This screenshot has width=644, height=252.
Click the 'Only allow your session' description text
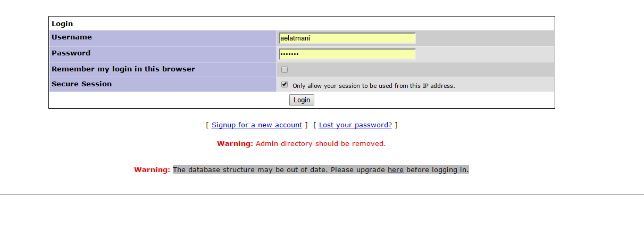click(x=373, y=86)
